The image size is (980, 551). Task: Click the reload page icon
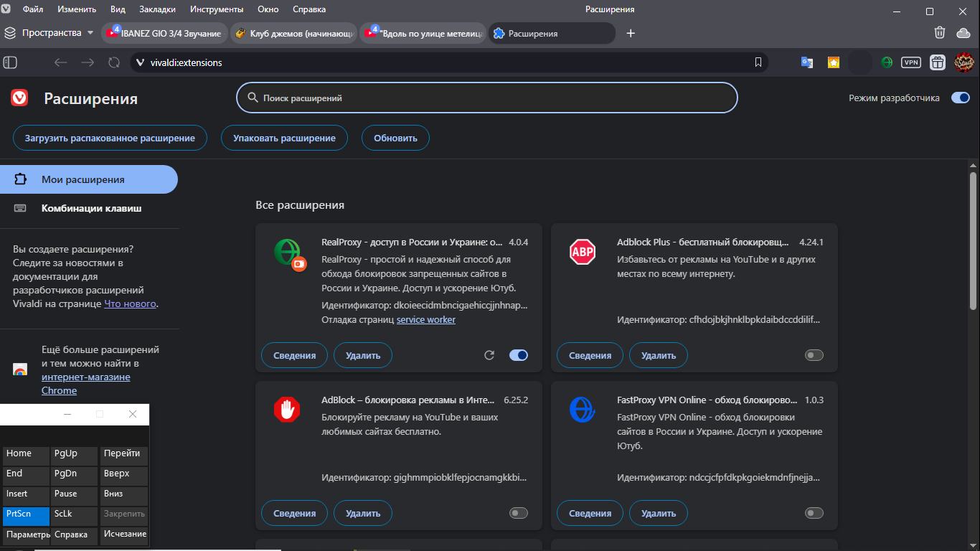coord(113,62)
